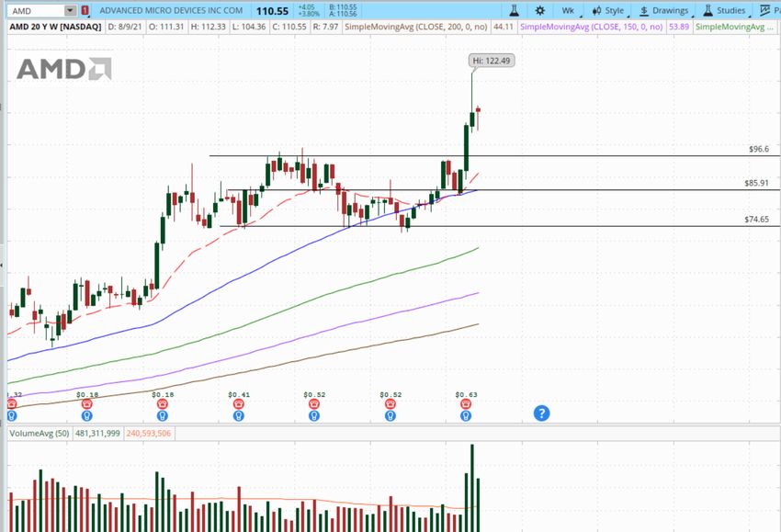Open the Style menu
This screenshot has width=781, height=532.
610,10
